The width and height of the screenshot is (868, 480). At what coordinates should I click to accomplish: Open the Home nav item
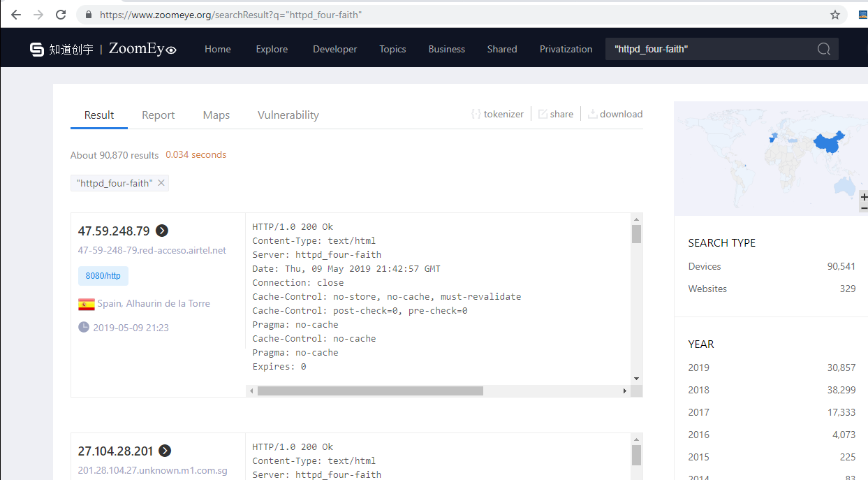click(218, 49)
